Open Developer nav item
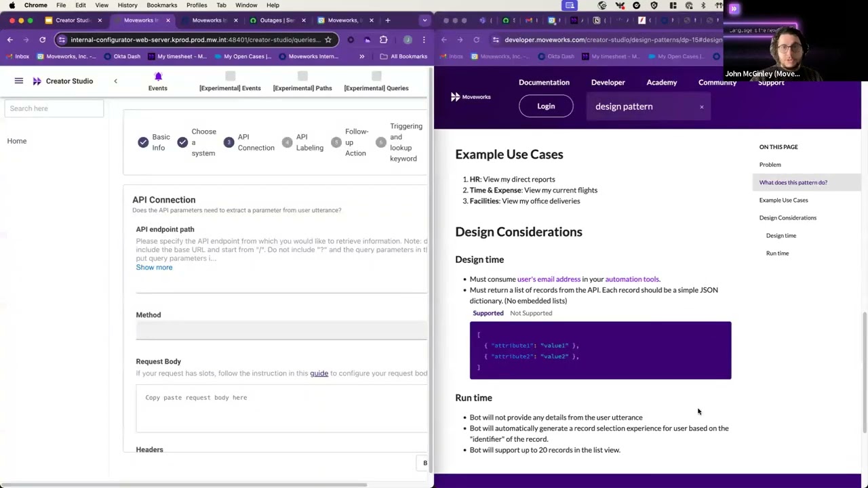 pos(608,83)
